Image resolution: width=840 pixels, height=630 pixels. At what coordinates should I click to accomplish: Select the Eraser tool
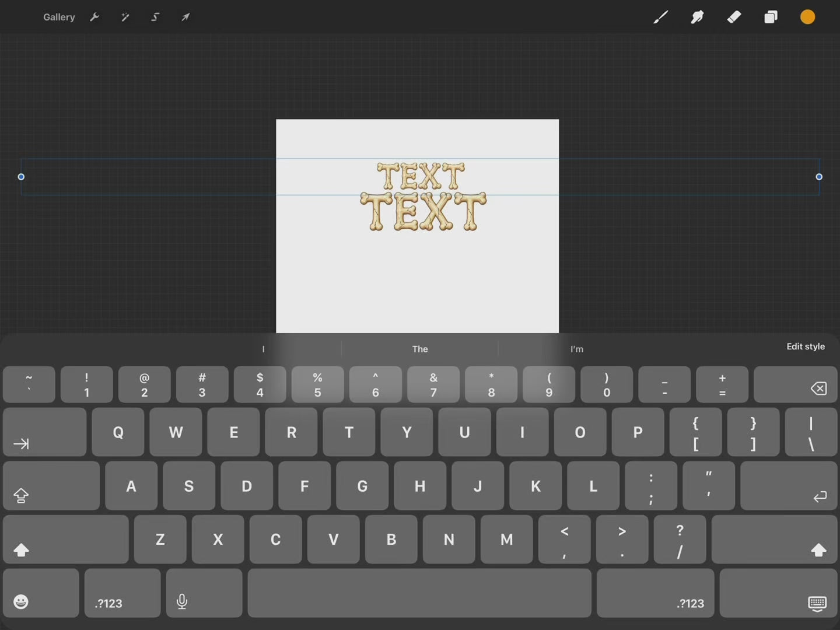734,17
